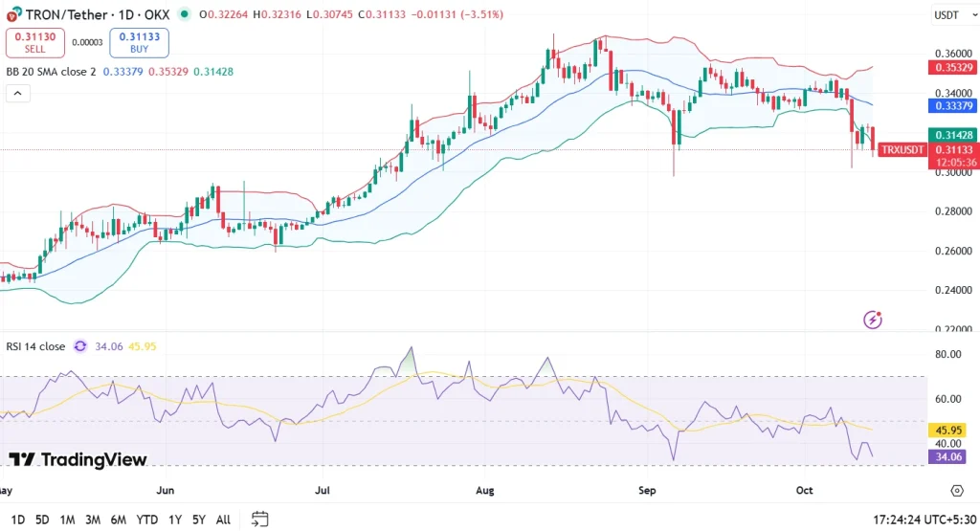Image resolution: width=980 pixels, height=531 pixels.
Task: Click the red TRXUSDT price label
Action: click(902, 150)
